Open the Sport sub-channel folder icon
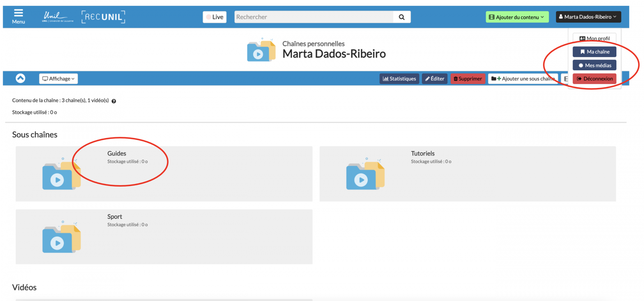644x301 pixels. (61, 237)
